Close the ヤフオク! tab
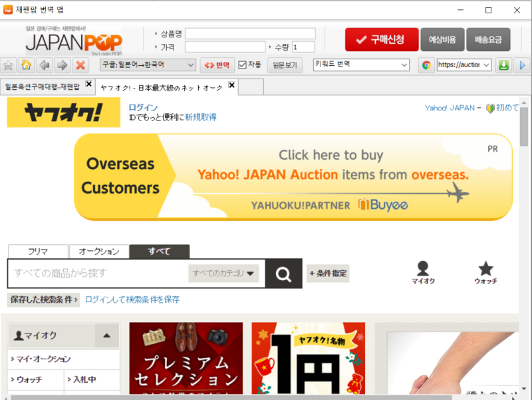 [231, 85]
